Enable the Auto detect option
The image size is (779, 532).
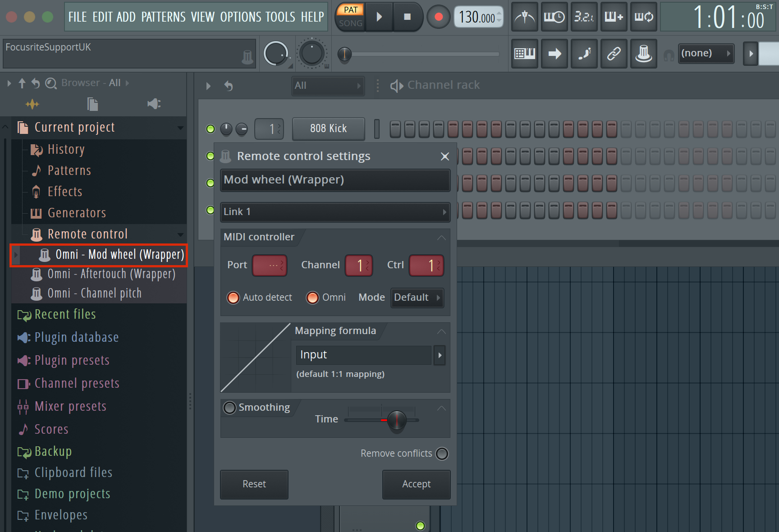tap(233, 298)
